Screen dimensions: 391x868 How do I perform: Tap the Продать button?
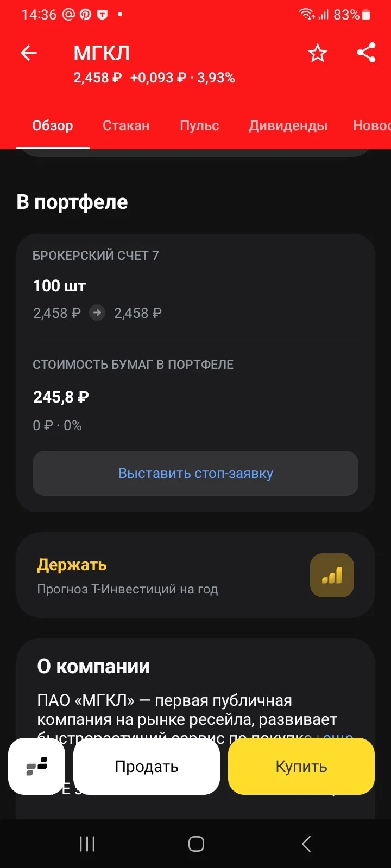coord(147,766)
